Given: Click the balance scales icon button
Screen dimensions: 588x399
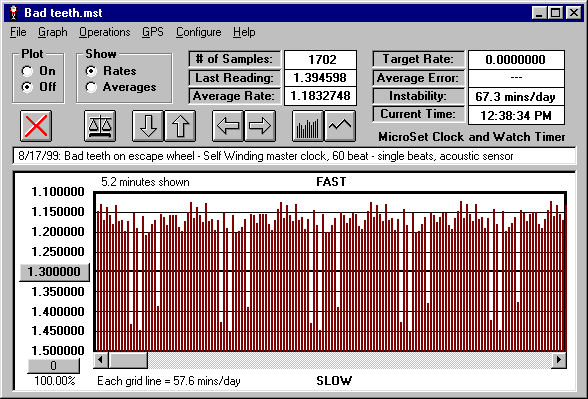Looking at the screenshot, I should click(100, 126).
